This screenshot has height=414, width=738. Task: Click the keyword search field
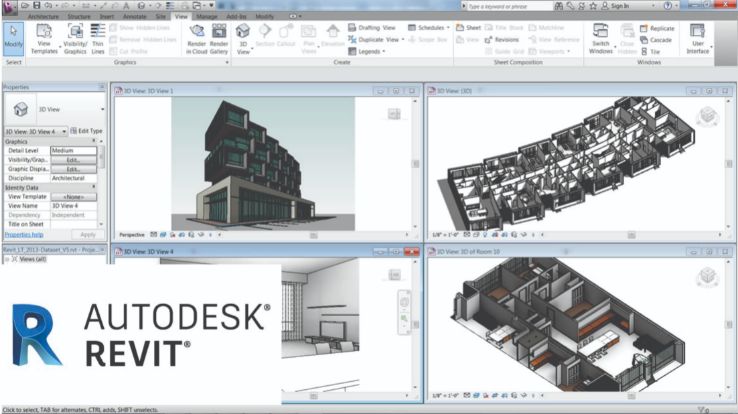510,6
